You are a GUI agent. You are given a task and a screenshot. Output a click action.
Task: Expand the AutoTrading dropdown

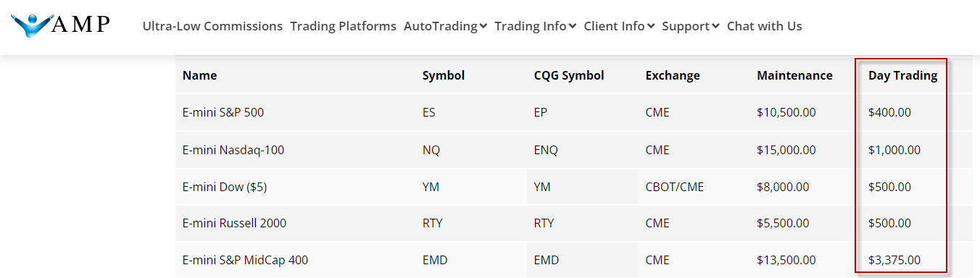[x=445, y=26]
